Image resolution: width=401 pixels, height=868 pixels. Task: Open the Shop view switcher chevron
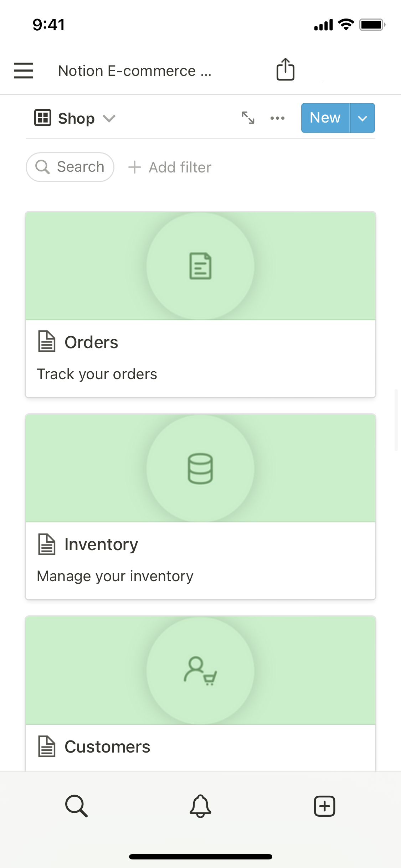click(x=109, y=118)
